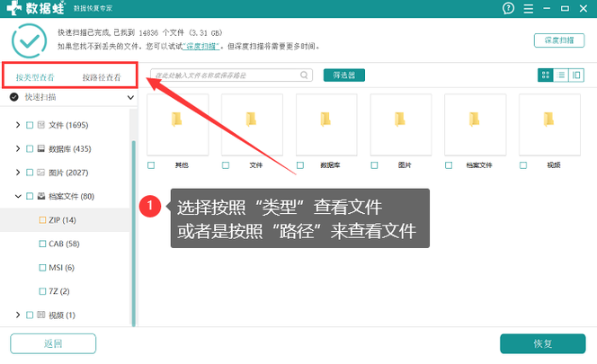Switch to list view layout
This screenshot has width=597, height=364.
560,75
